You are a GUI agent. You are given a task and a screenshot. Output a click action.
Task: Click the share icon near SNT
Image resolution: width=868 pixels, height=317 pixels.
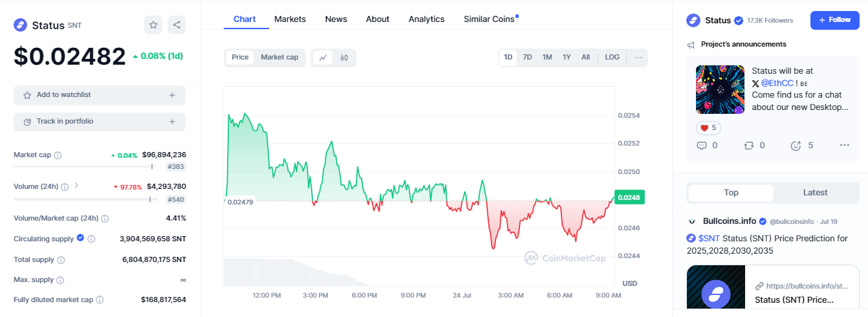pos(177,25)
